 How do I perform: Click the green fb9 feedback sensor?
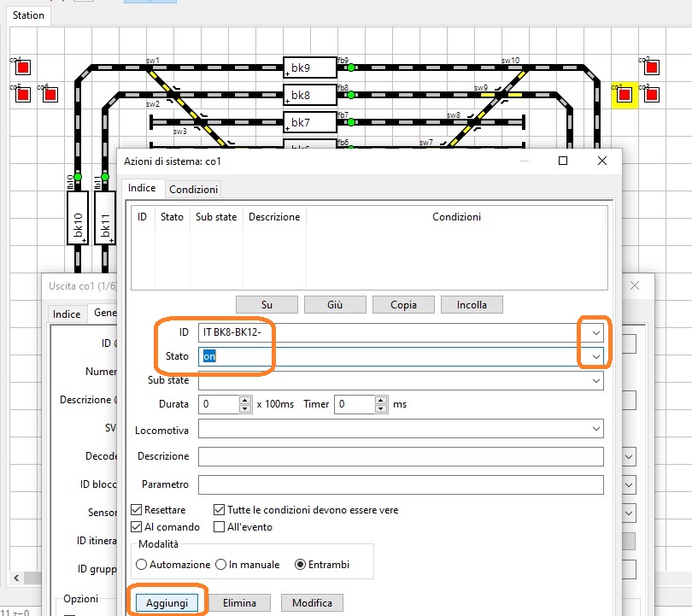350,67
